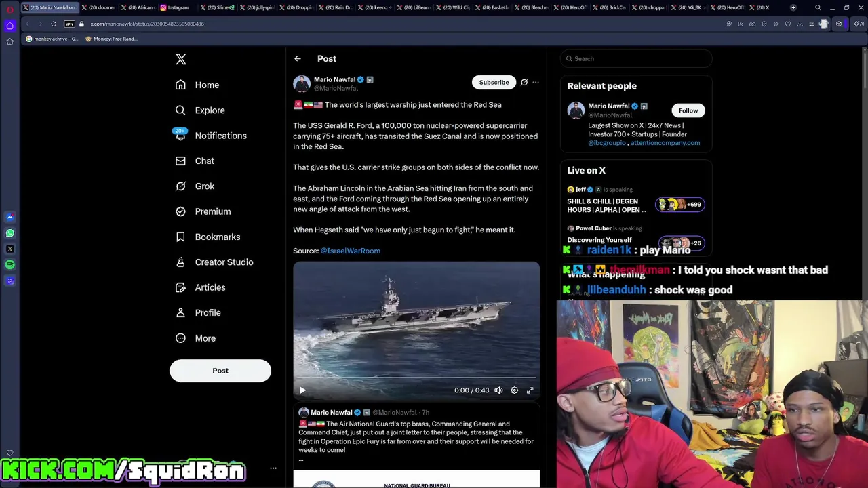868x488 pixels.
Task: Open the video settings gear
Action: click(x=515, y=390)
